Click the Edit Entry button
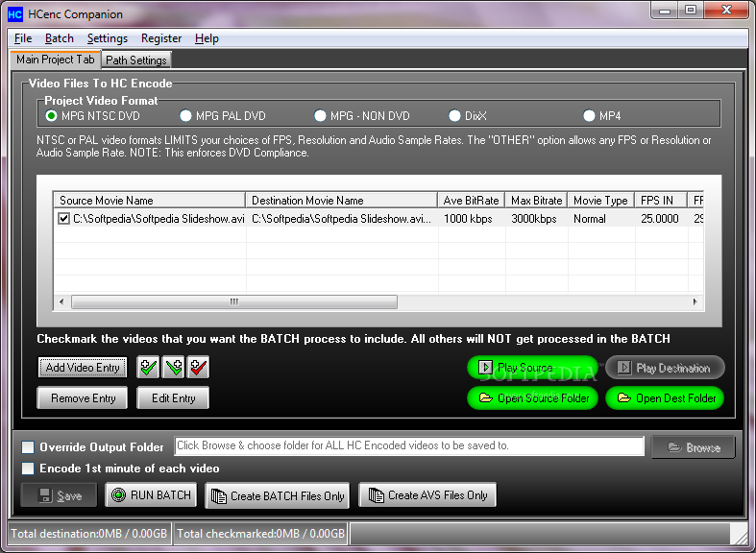This screenshot has width=756, height=553. pos(173,398)
